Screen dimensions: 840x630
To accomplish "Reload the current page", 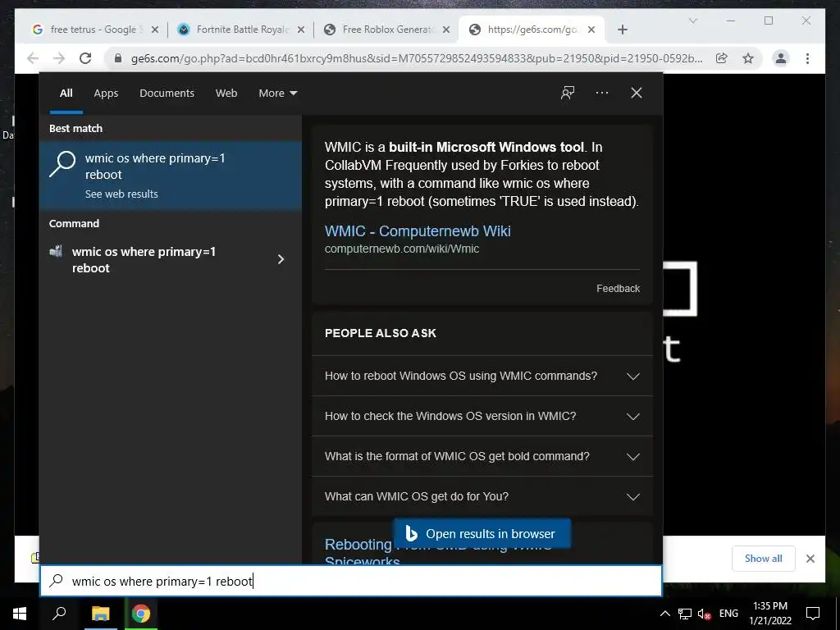I will [85, 58].
